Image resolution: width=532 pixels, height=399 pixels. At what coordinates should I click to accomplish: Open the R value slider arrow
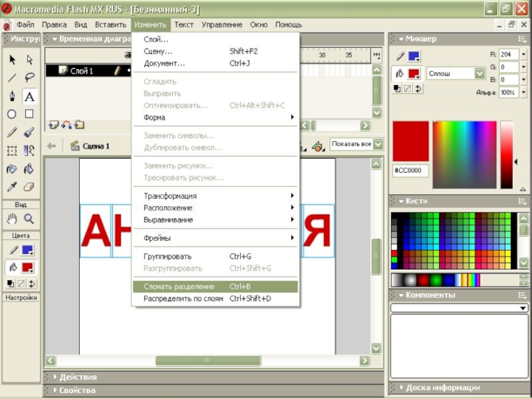click(523, 55)
